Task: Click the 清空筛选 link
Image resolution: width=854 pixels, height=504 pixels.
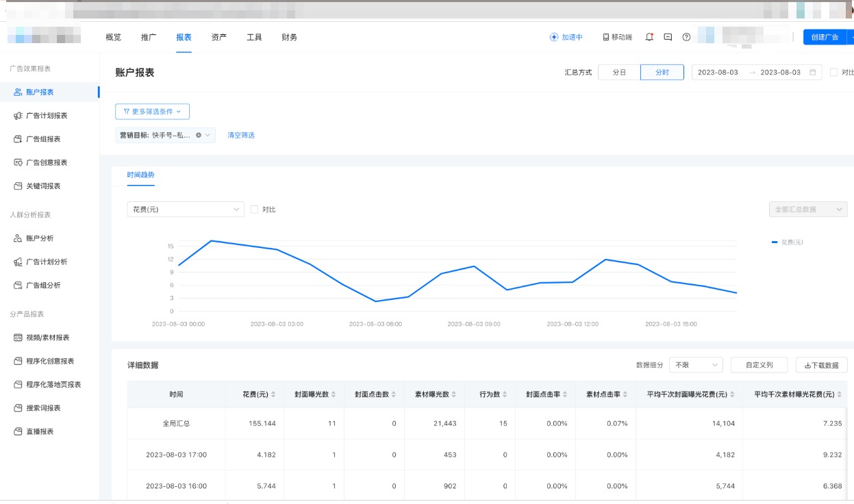Action: point(241,136)
